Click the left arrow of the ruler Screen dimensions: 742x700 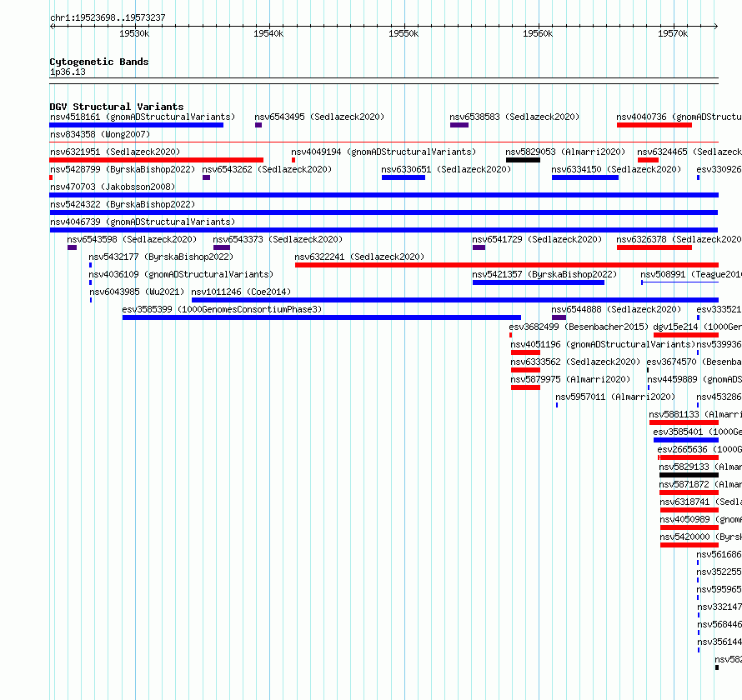(52, 27)
